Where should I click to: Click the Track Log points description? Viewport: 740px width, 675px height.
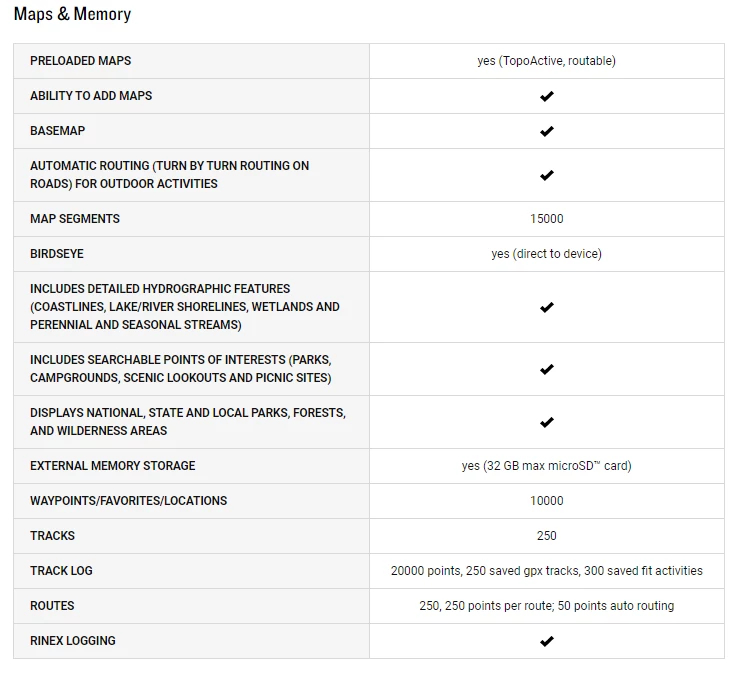546,571
